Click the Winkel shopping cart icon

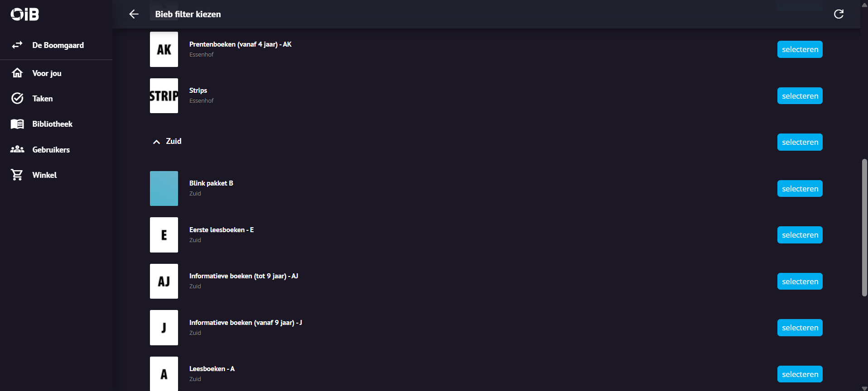[x=17, y=175]
